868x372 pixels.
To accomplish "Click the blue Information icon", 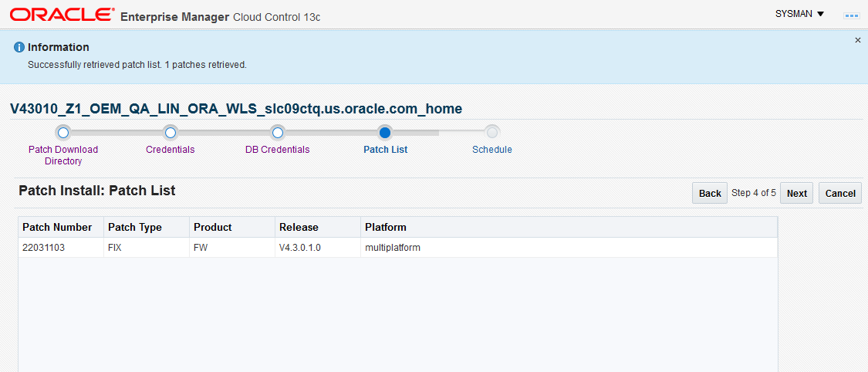I will pyautogui.click(x=19, y=47).
